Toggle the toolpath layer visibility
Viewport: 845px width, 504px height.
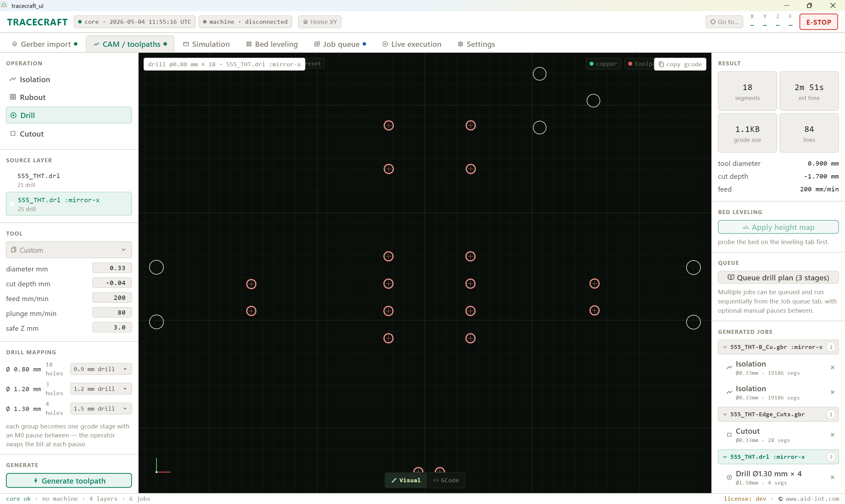[639, 64]
